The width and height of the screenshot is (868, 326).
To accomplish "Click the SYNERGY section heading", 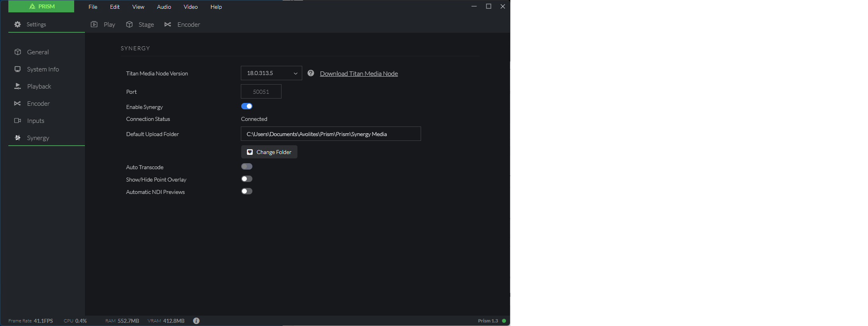I will coord(136,48).
